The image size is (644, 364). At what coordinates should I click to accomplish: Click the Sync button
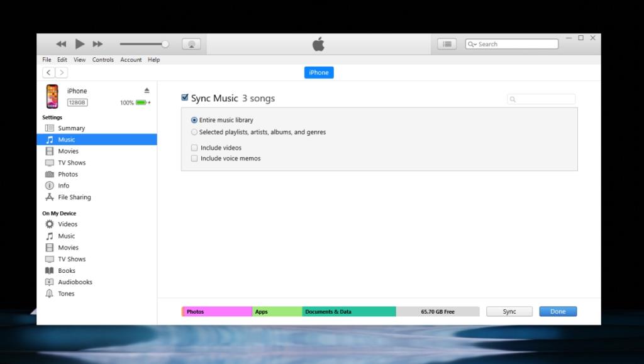509,311
